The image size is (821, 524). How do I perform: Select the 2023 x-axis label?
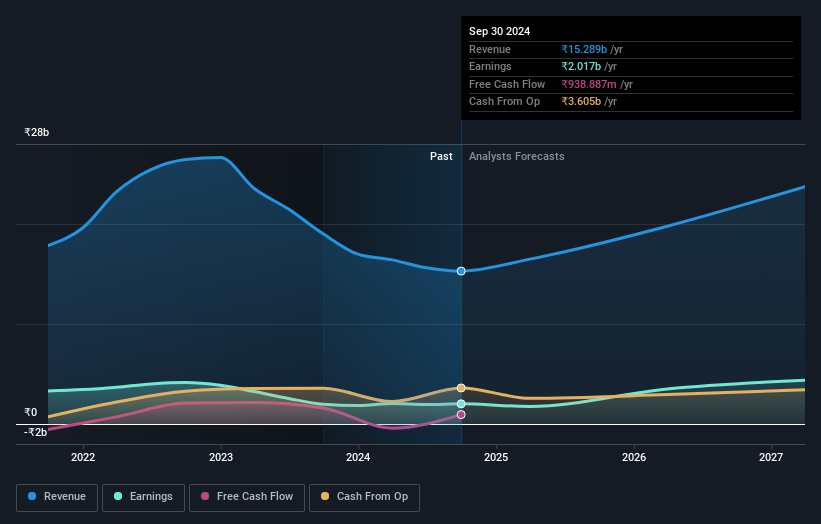click(220, 457)
